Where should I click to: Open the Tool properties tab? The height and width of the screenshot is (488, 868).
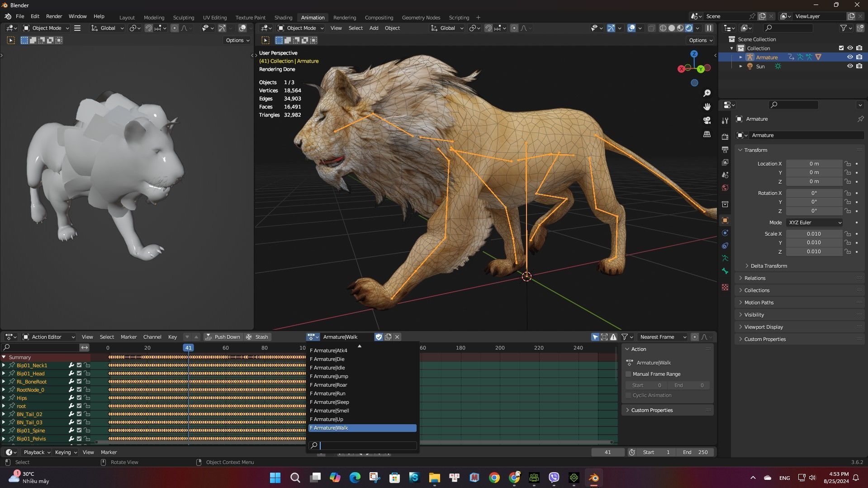tap(725, 121)
